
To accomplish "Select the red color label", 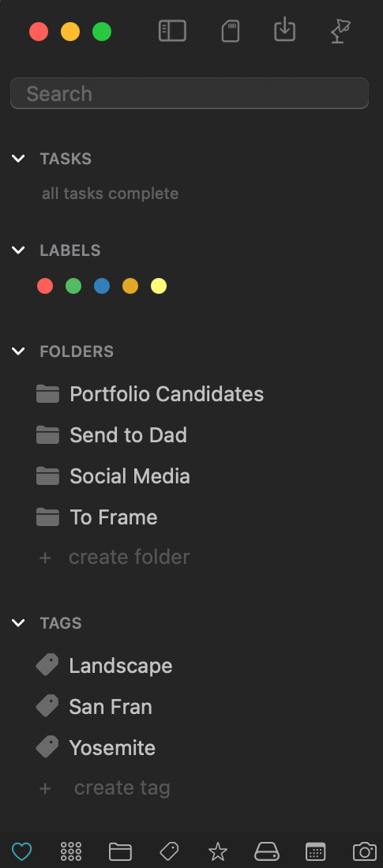I will 45,286.
